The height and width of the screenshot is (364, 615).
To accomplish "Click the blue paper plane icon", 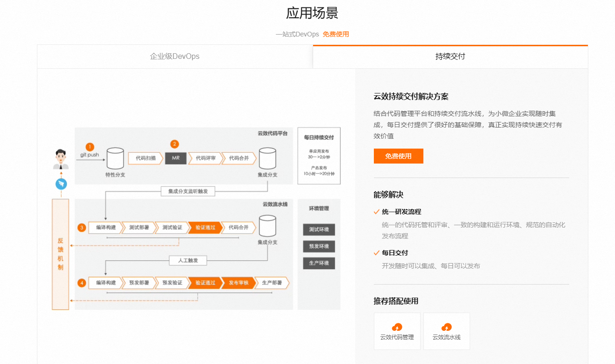I will 61,184.
